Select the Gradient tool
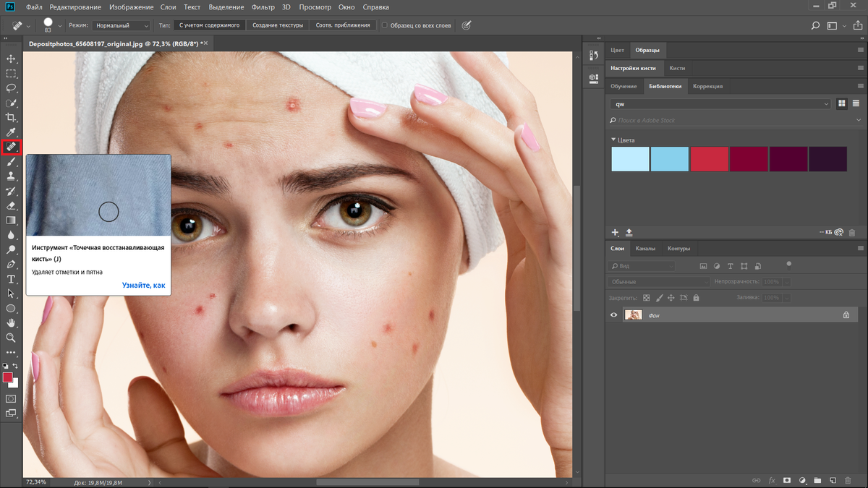 coord(11,221)
